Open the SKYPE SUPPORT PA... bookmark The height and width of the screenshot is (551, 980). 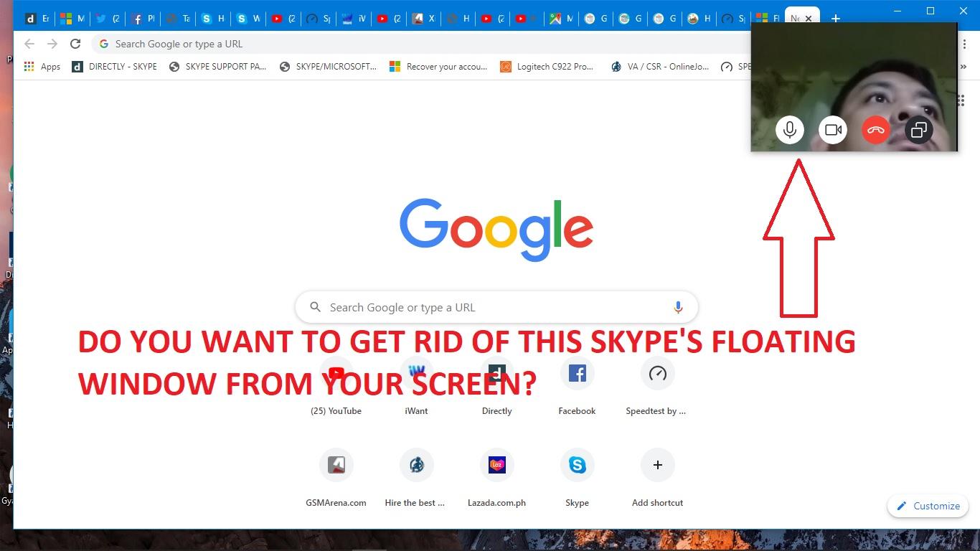click(x=217, y=67)
